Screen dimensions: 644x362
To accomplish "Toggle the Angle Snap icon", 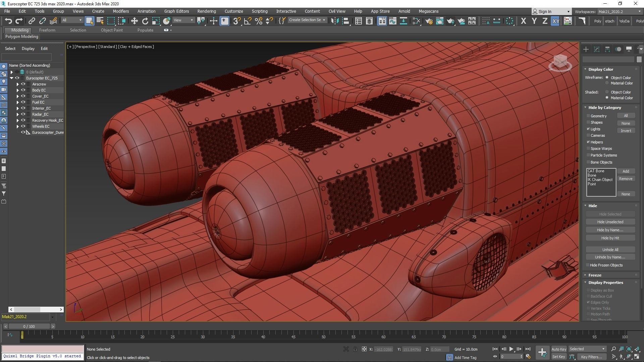I will pyautogui.click(x=248, y=21).
